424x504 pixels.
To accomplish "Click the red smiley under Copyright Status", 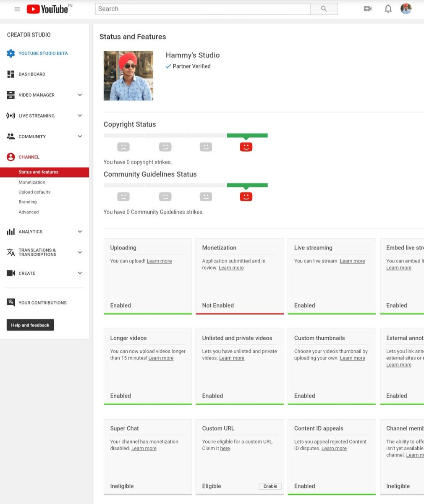I will pos(246,147).
